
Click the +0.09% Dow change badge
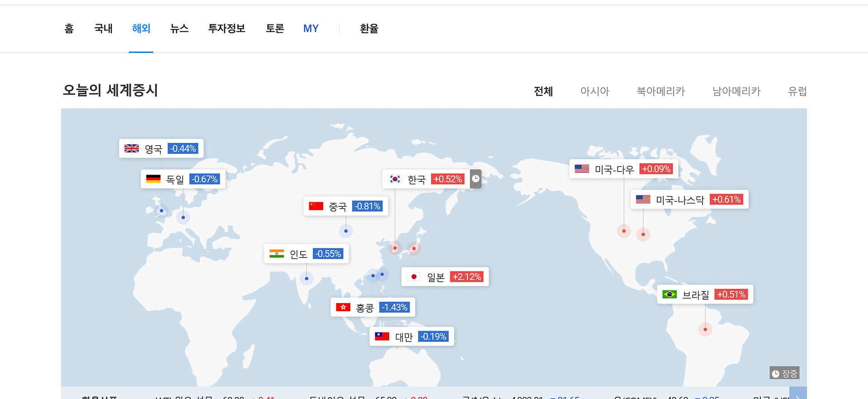click(x=656, y=169)
